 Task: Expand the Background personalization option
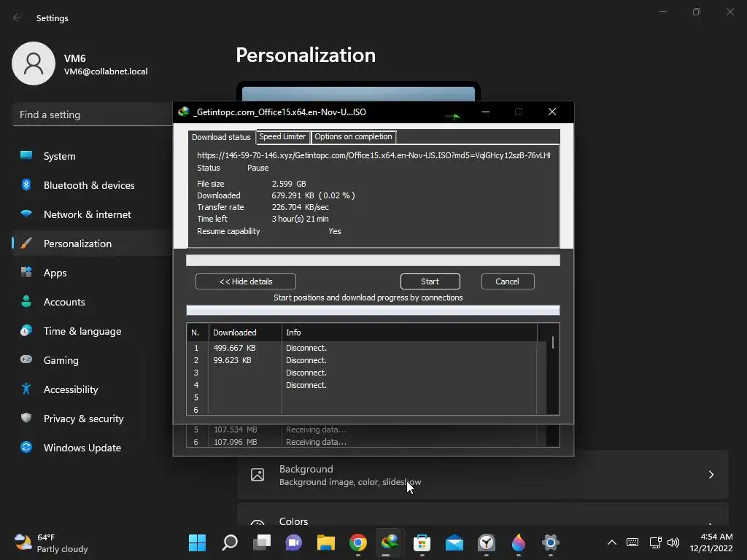483,475
